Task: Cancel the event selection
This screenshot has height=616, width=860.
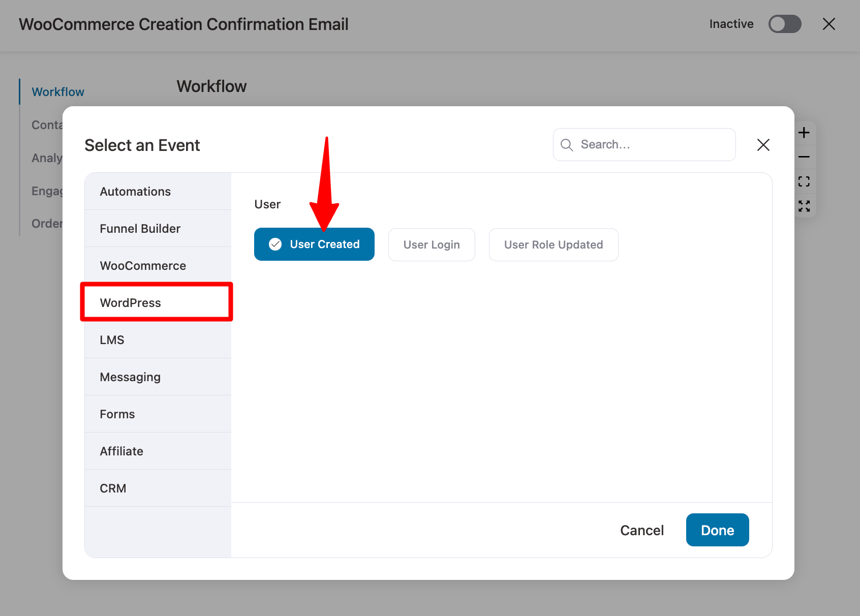Action: [642, 530]
